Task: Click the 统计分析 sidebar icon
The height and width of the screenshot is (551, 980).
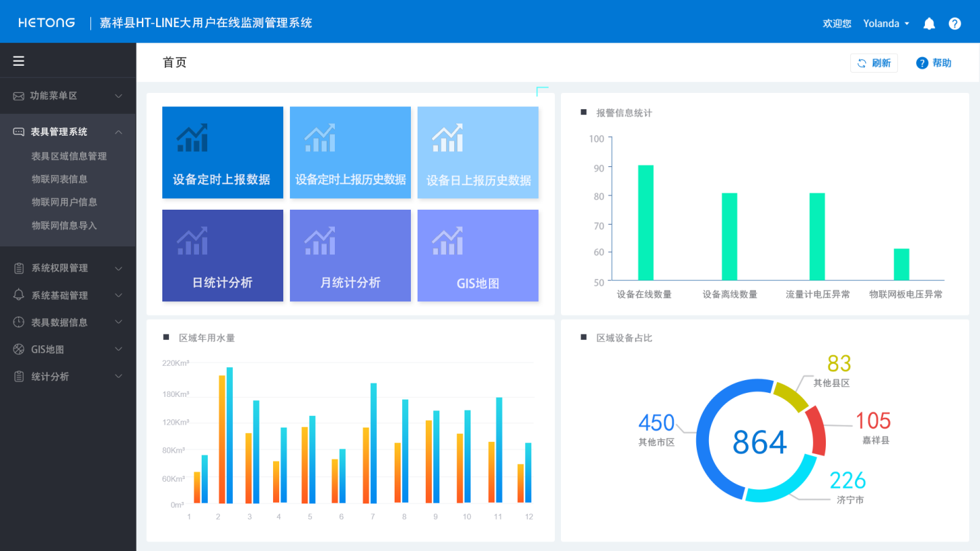Action: [18, 376]
